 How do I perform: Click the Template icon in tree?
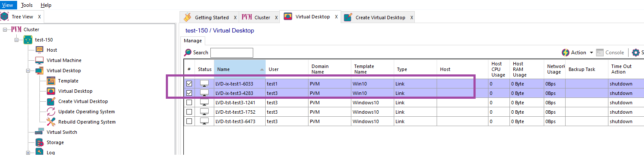(51, 81)
